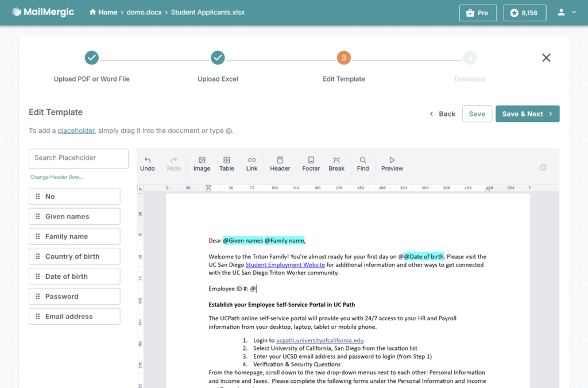Click the Pro plan button
This screenshot has height=388, width=588.
click(478, 13)
